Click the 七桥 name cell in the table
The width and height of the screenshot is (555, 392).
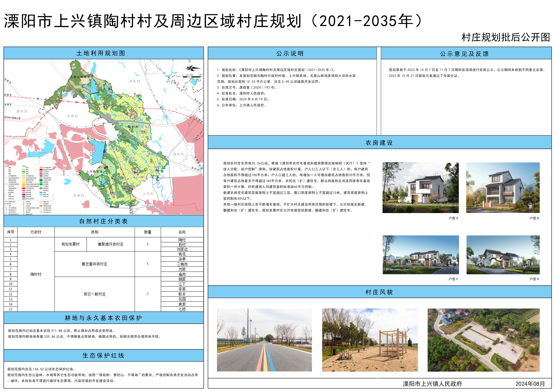[x=182, y=309]
